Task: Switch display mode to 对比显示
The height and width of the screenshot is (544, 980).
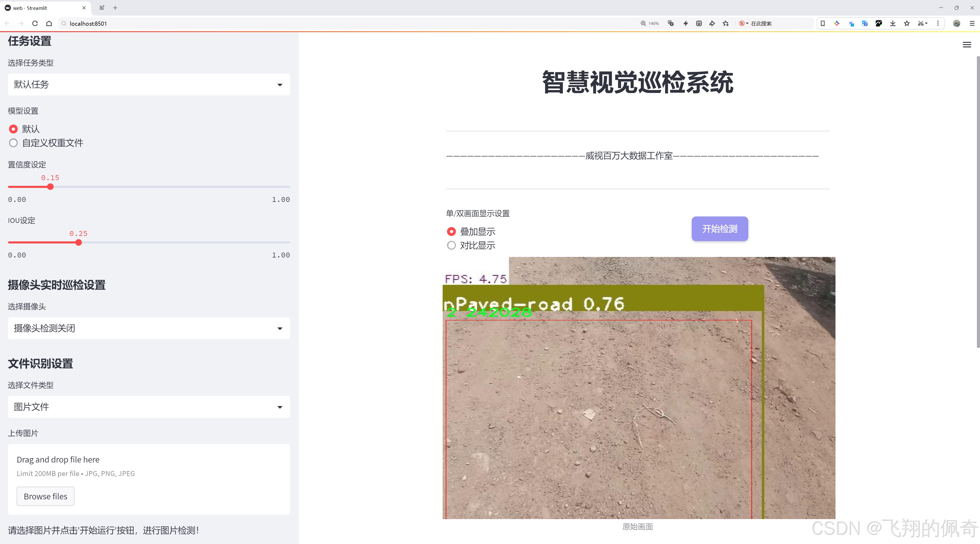Action: tap(451, 245)
